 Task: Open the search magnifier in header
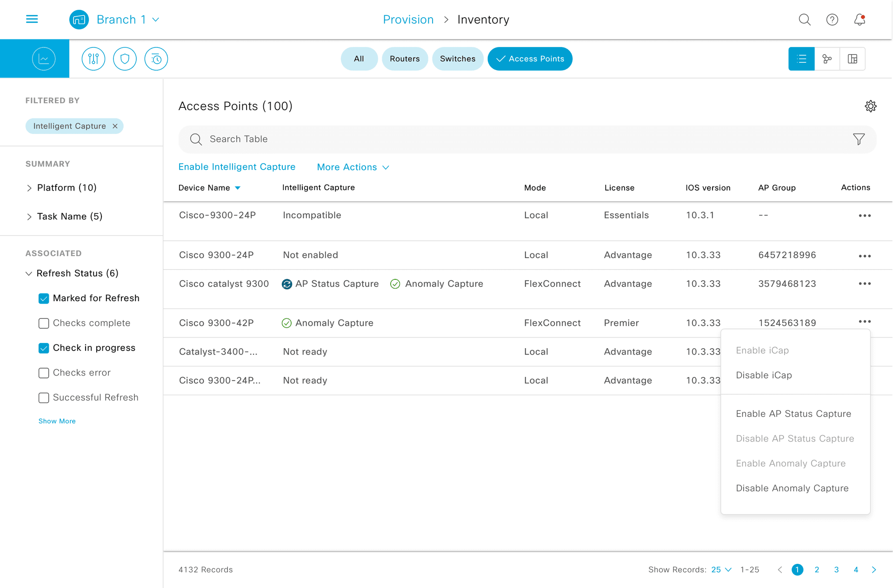pyautogui.click(x=805, y=20)
